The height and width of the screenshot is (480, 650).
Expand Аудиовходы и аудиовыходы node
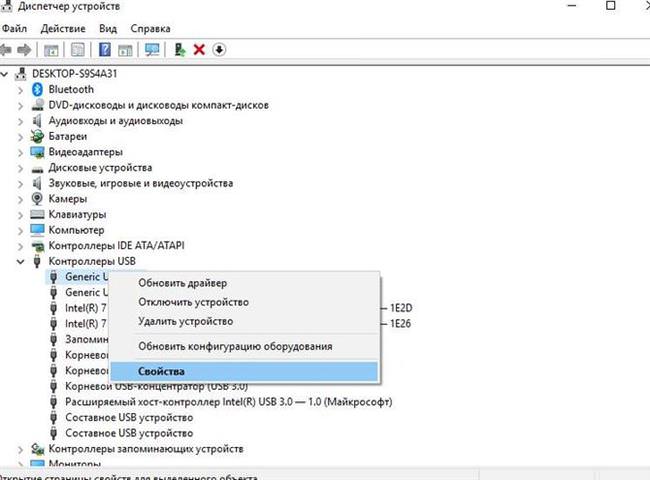click(20, 121)
